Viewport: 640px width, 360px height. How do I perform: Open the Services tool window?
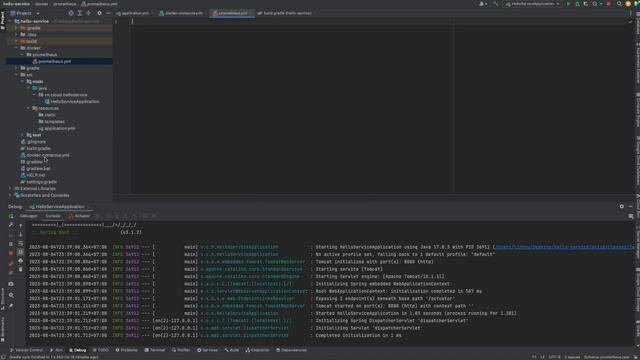click(207, 350)
